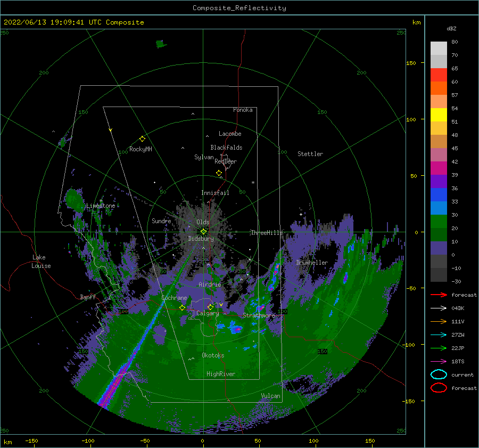Click yellow diamond marker below RedDeer

point(219,173)
